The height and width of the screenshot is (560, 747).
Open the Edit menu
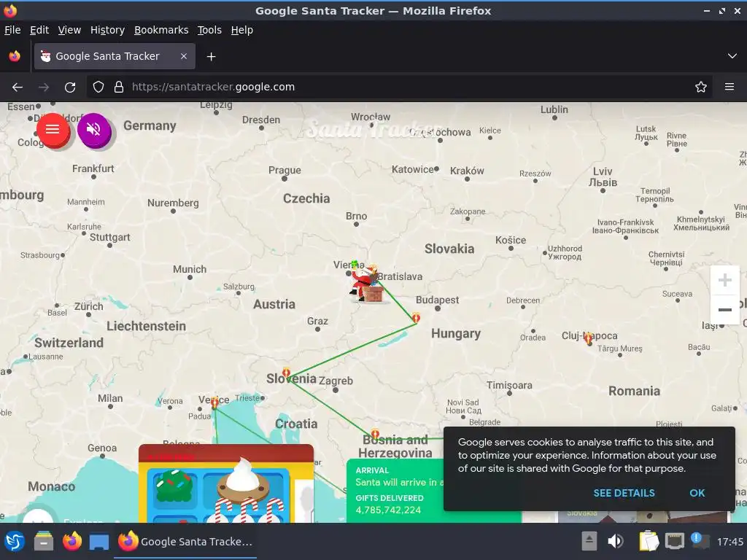(x=39, y=30)
